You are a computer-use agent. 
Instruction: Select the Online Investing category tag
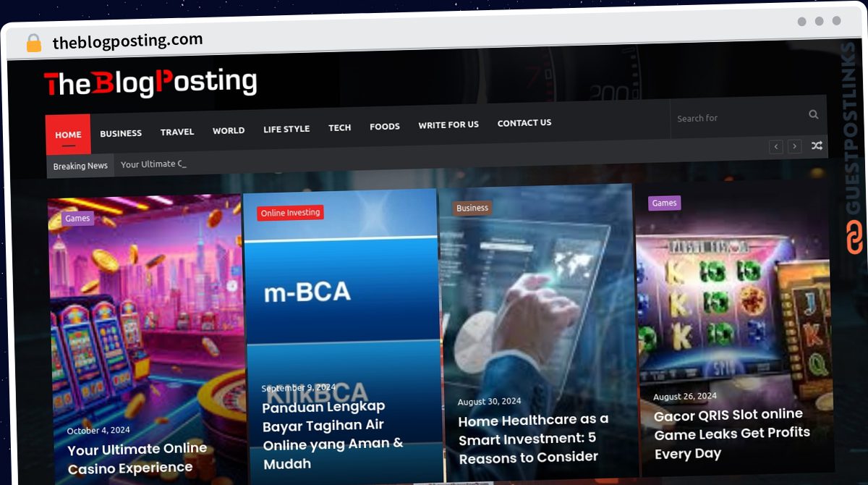click(x=290, y=213)
